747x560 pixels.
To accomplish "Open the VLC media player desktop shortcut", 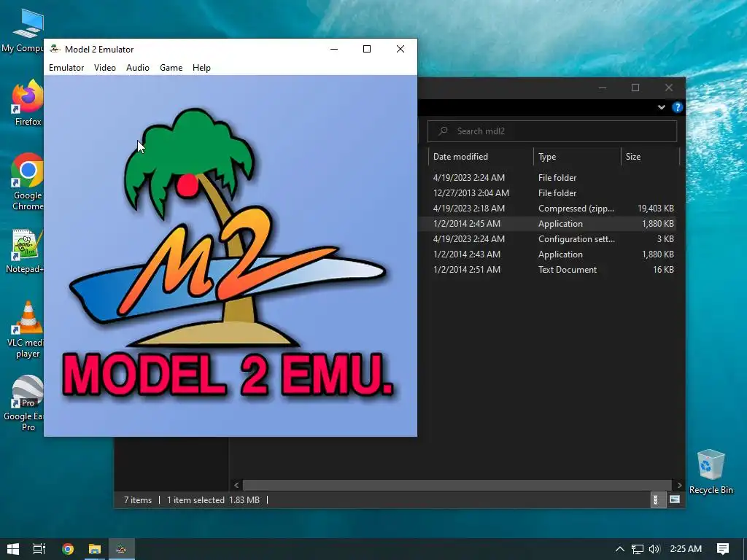I will pyautogui.click(x=27, y=330).
